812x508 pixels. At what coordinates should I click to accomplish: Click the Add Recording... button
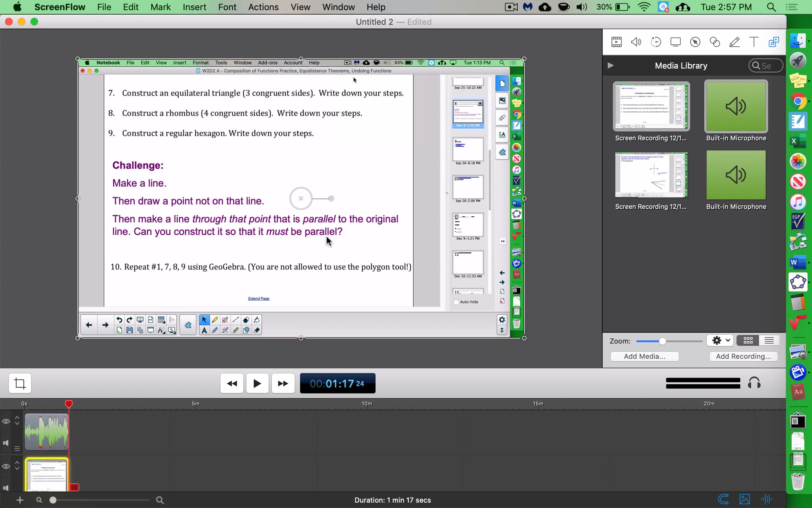pos(743,356)
